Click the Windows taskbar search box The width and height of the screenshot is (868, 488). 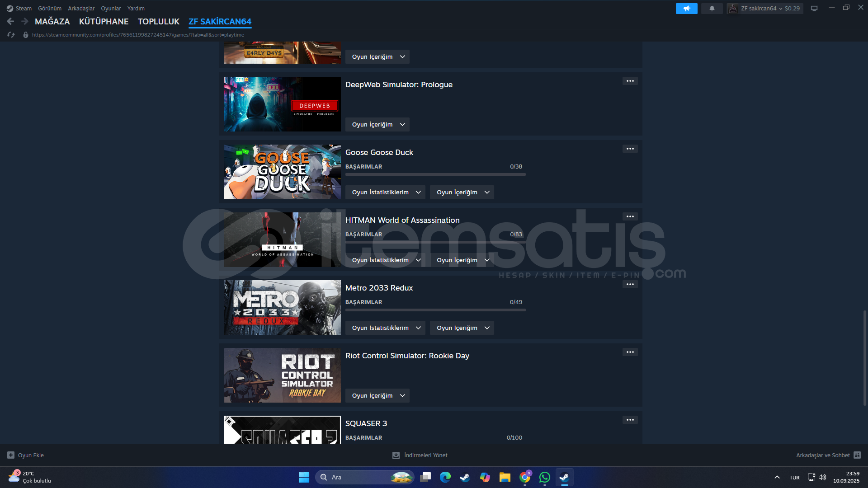(364, 477)
